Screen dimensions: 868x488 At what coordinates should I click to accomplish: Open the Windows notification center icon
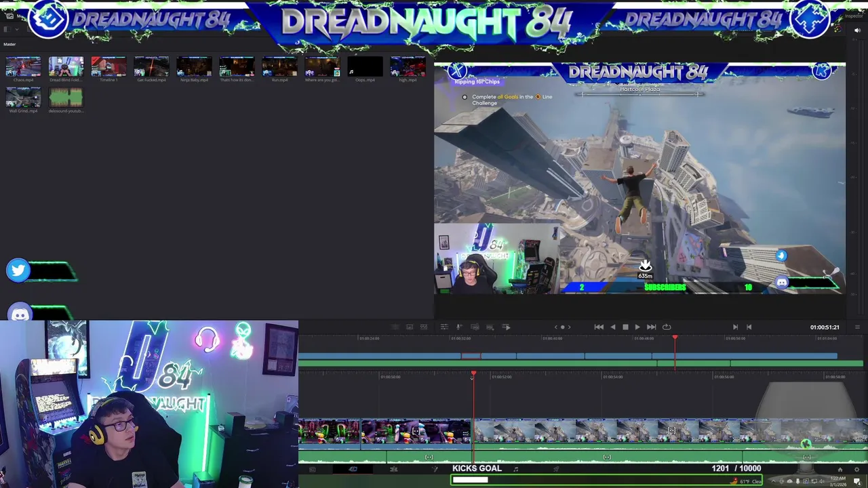[x=857, y=481]
